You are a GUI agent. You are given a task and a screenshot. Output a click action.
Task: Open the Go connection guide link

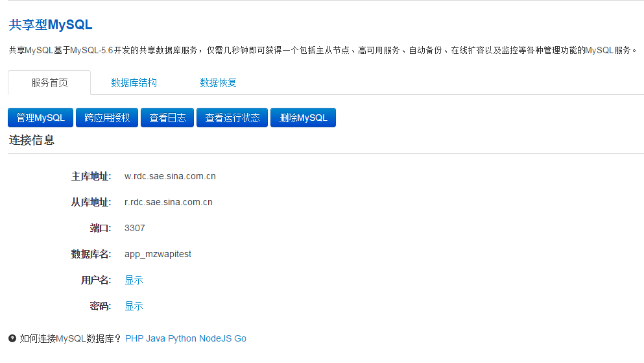(240, 338)
